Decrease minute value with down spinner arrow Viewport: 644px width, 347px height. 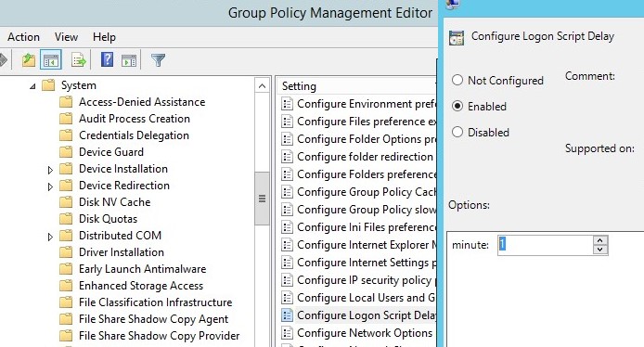(x=600, y=250)
